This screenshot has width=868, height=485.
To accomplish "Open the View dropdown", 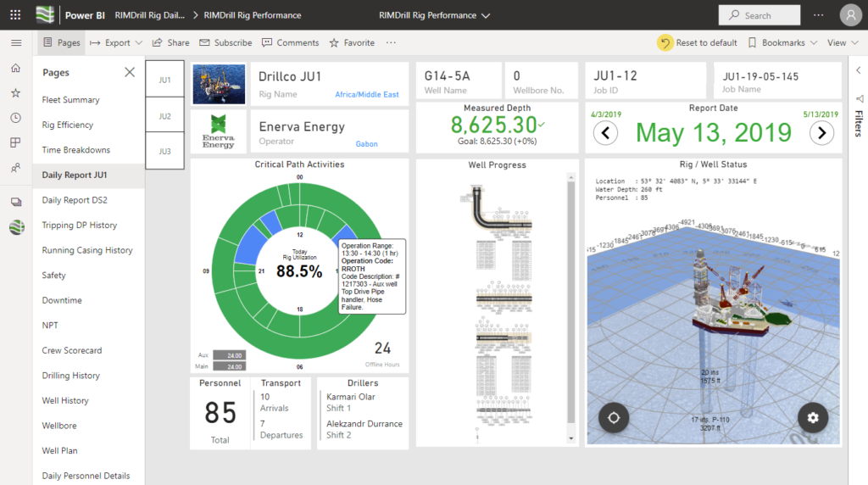I will pos(843,42).
